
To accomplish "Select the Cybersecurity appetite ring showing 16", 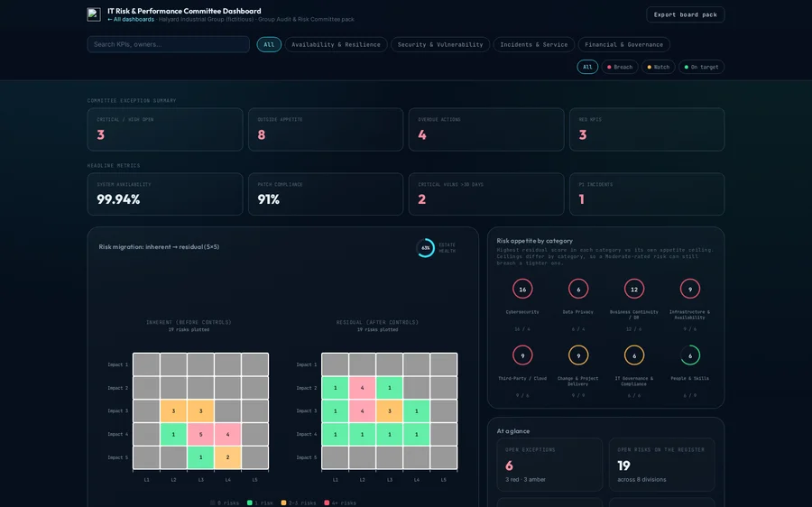I will pyautogui.click(x=522, y=289).
